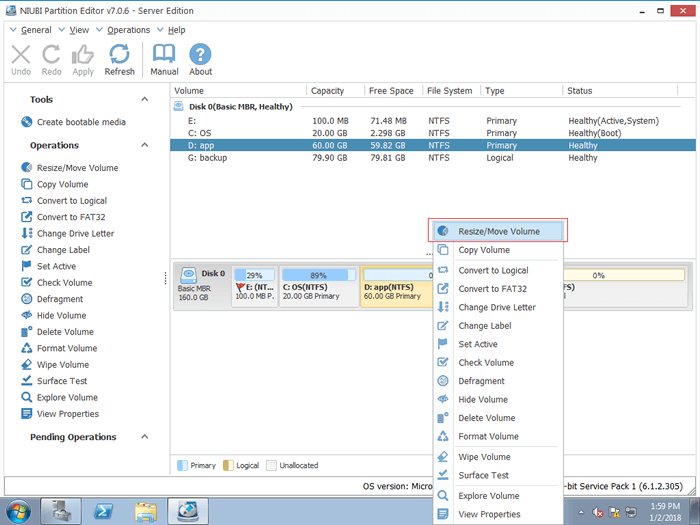Sort by the File System column header
Viewport: 700px width, 525px height.
451,91
